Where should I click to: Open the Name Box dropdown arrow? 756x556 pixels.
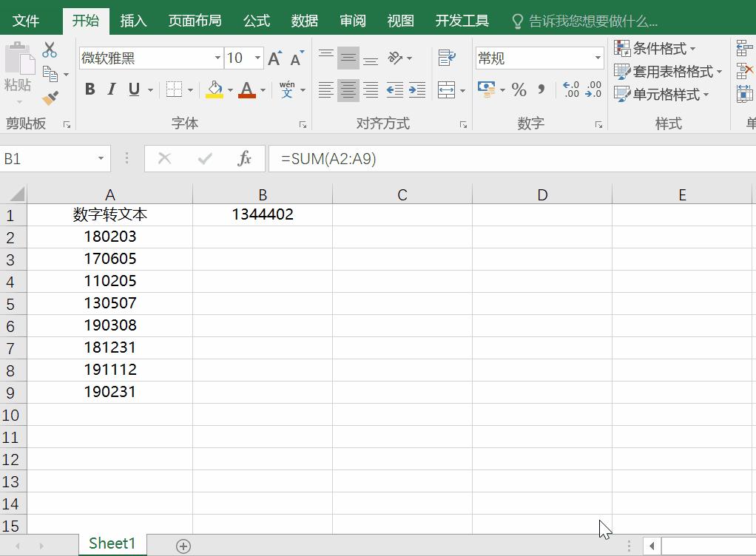coord(101,158)
